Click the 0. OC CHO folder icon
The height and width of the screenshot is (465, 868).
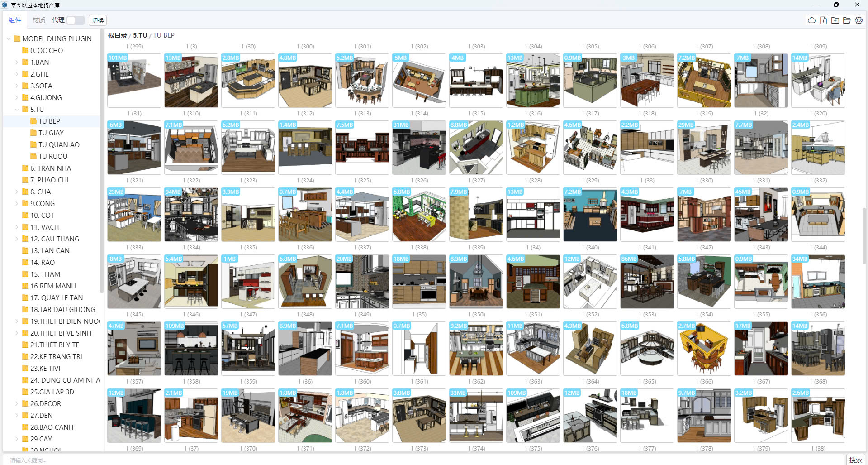point(25,50)
